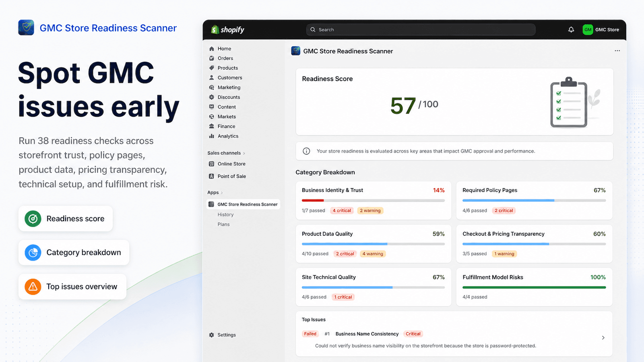This screenshot has width=644, height=362.
Task: Click the Finance bank icon
Action: pyautogui.click(x=212, y=126)
